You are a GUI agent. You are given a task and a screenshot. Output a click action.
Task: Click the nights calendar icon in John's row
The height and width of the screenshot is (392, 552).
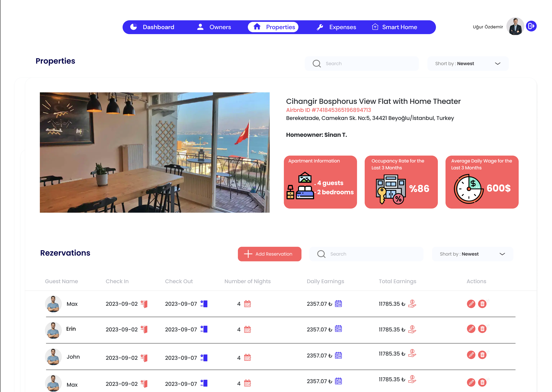coord(247,358)
